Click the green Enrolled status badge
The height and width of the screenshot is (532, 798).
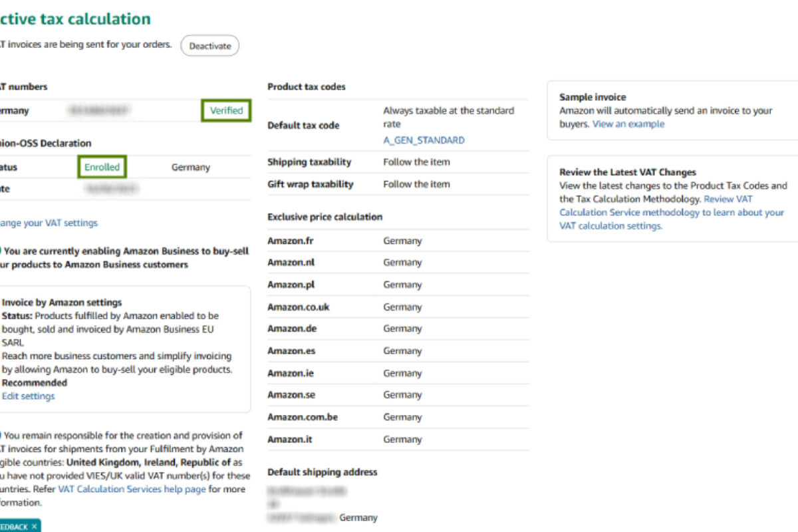pos(102,167)
